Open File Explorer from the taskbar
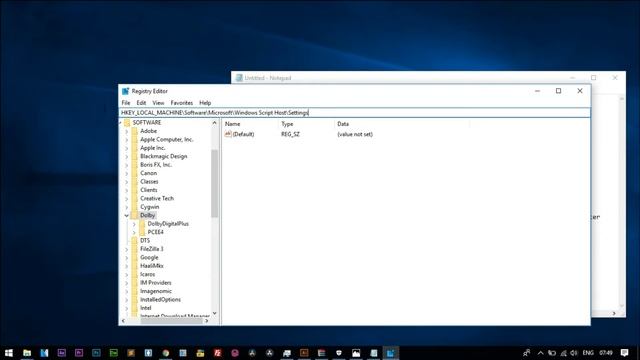Viewport: 640px width, 360px height. point(27,353)
